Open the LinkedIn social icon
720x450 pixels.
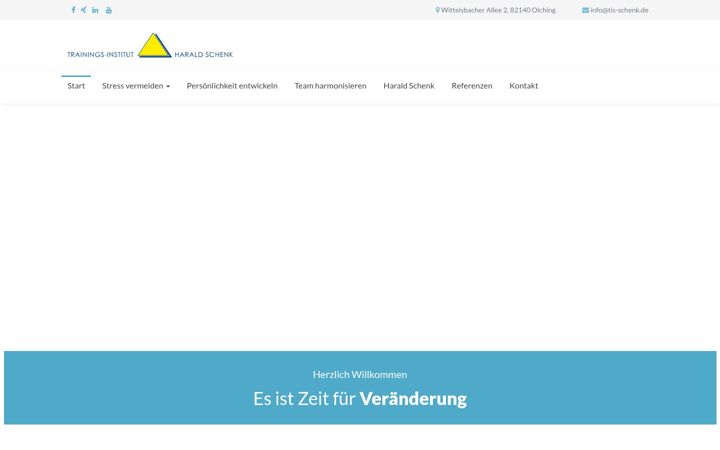click(x=95, y=10)
